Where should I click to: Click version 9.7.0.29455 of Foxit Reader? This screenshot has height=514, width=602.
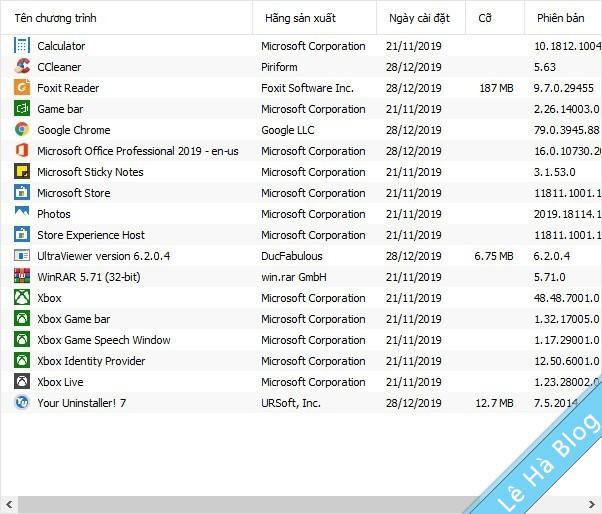[564, 88]
